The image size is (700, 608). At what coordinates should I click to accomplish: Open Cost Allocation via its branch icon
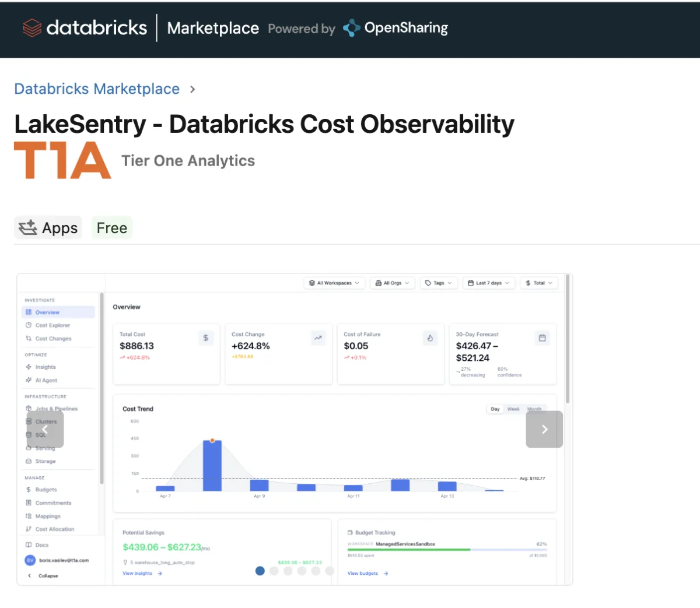coord(29,529)
